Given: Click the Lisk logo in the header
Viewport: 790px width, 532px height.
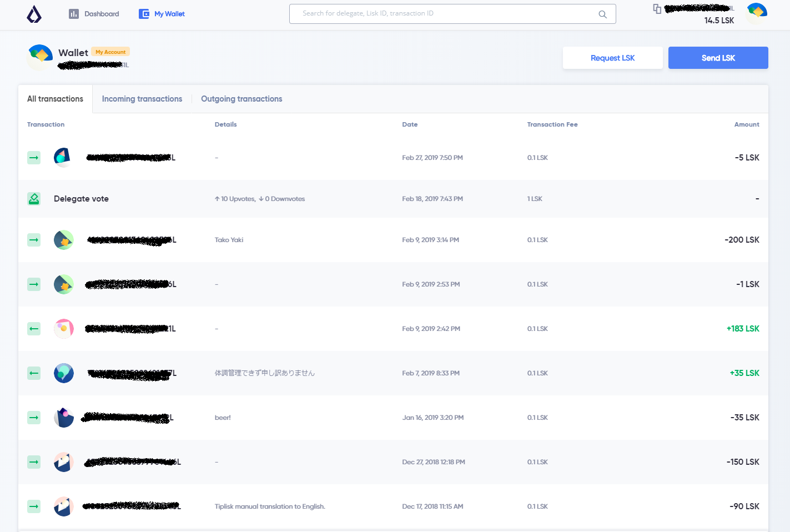Looking at the screenshot, I should (34, 14).
